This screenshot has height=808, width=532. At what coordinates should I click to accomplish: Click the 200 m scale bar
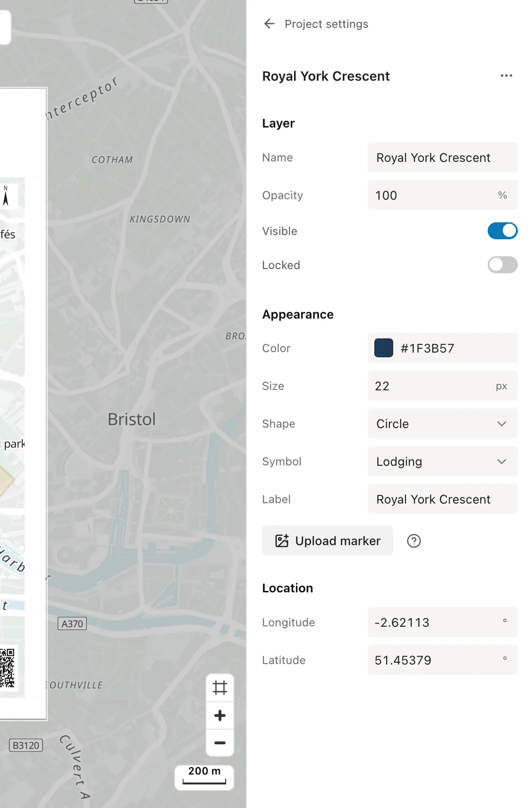[204, 777]
